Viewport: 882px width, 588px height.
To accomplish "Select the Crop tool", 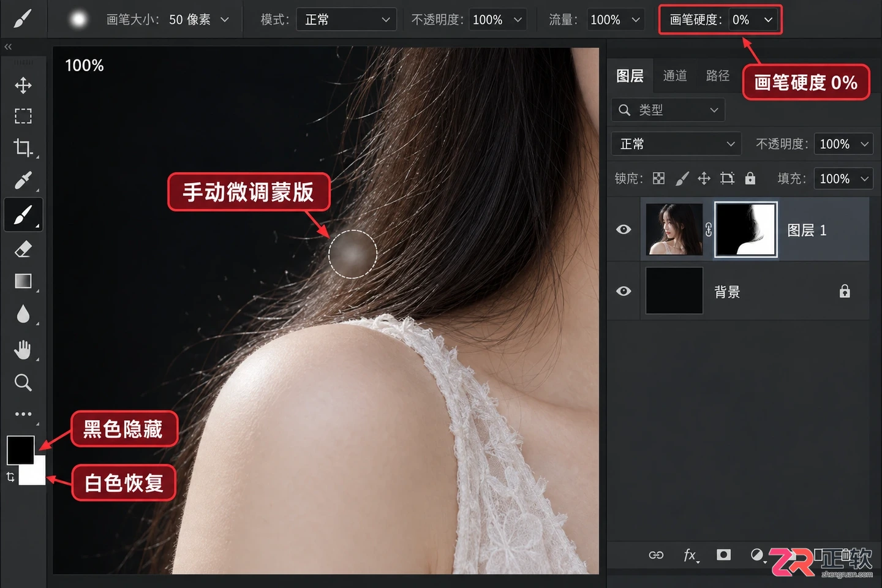I will [x=23, y=147].
